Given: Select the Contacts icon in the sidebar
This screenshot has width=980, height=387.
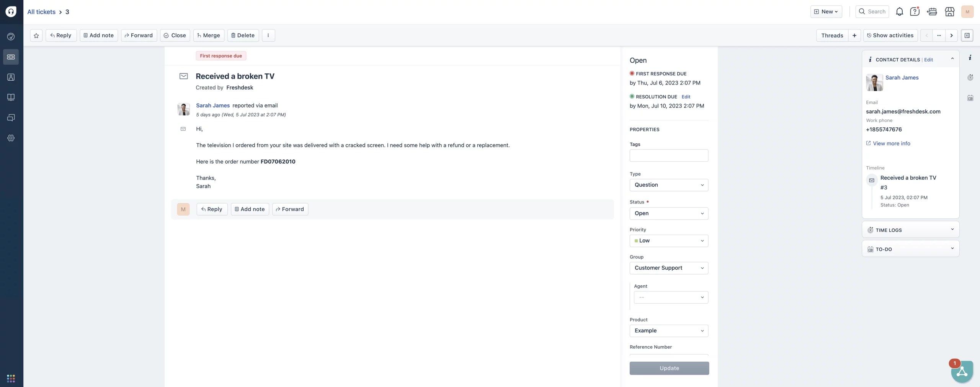Looking at the screenshot, I should 11,77.
